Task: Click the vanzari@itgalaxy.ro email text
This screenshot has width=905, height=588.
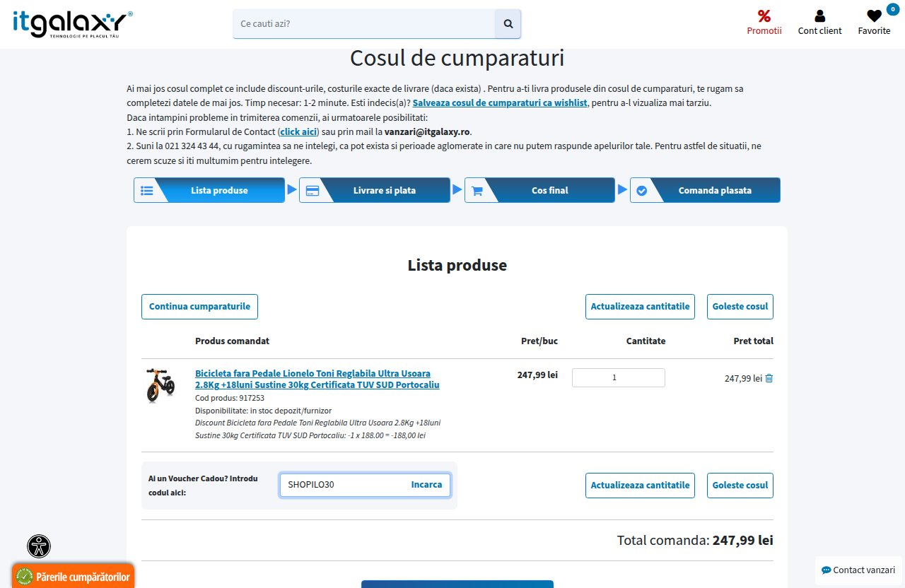Action: [427, 131]
